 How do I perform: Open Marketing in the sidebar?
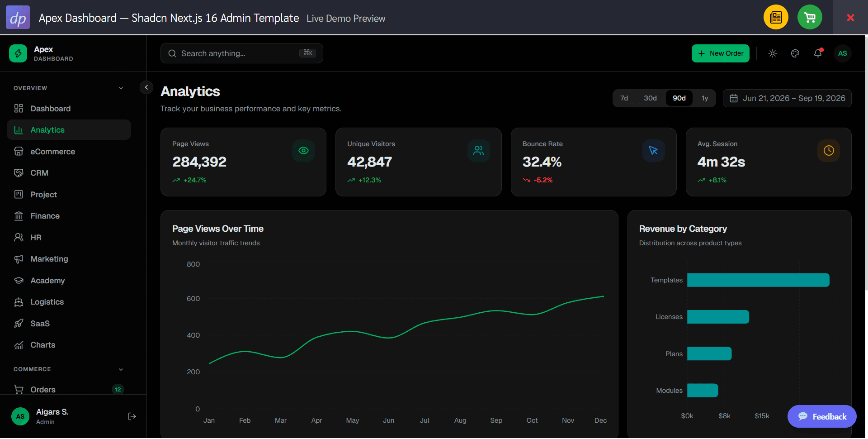pyautogui.click(x=69, y=259)
